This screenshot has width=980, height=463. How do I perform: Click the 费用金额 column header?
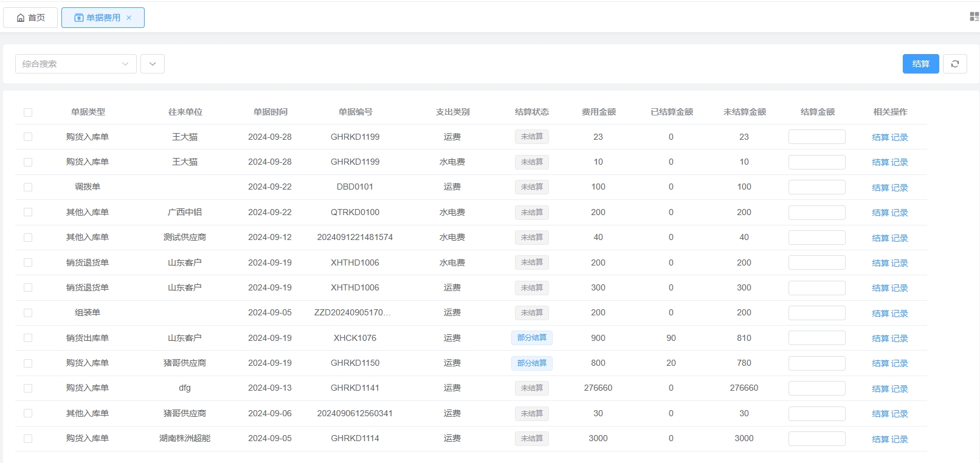(599, 112)
